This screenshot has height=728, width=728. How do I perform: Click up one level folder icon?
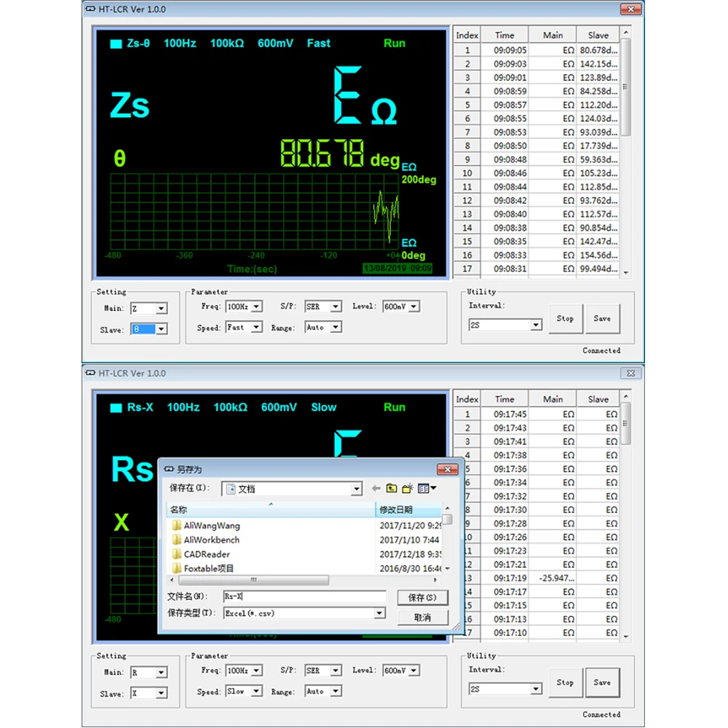tap(392, 488)
